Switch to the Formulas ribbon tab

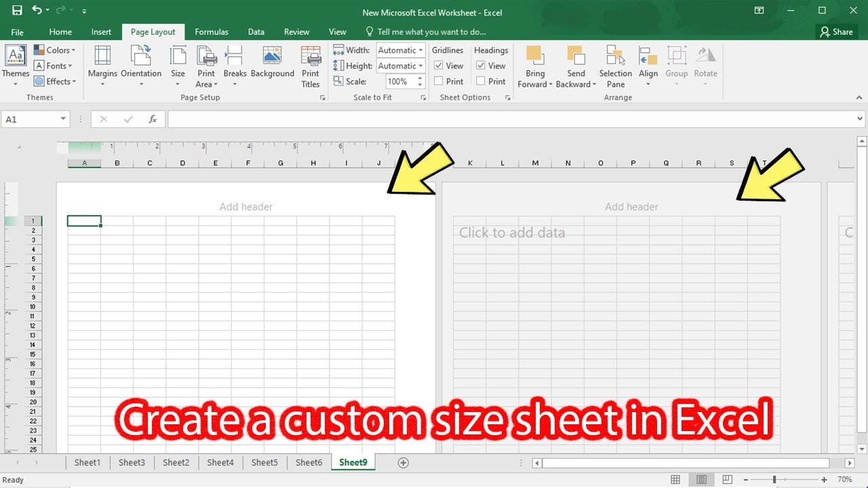tap(211, 31)
